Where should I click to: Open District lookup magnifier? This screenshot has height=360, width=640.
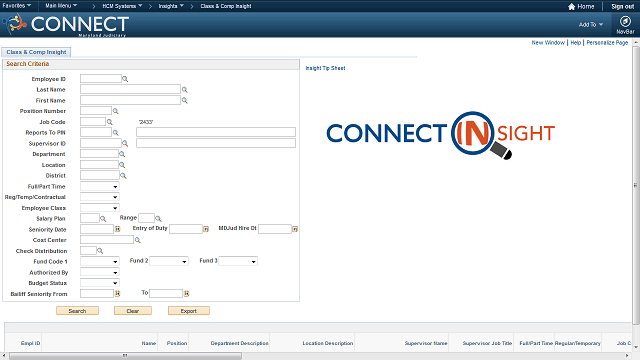click(x=123, y=176)
